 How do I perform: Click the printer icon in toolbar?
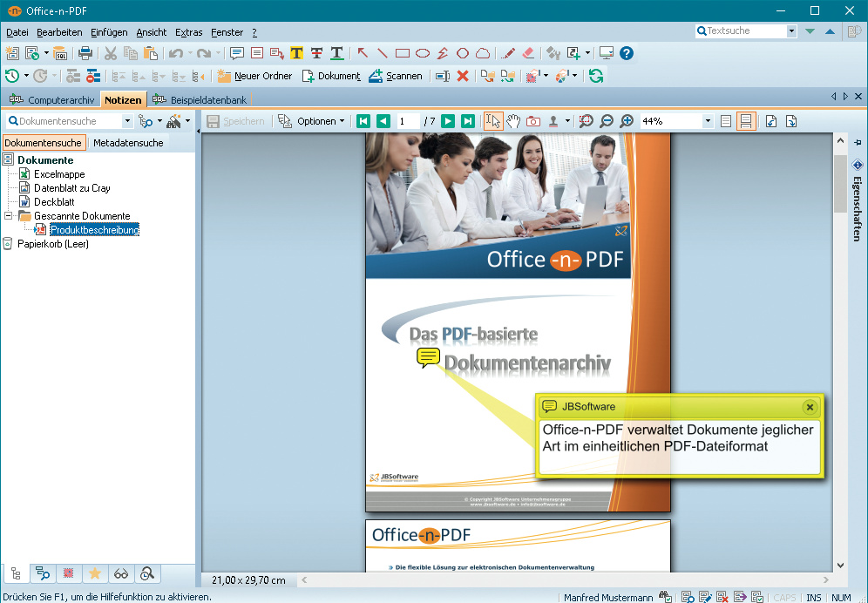(85, 53)
